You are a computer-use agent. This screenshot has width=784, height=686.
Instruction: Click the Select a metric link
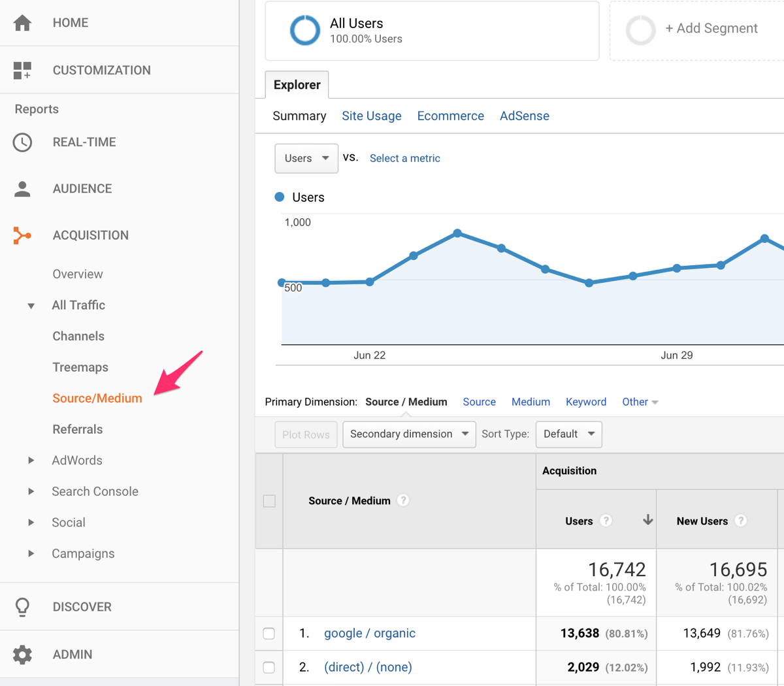(404, 158)
